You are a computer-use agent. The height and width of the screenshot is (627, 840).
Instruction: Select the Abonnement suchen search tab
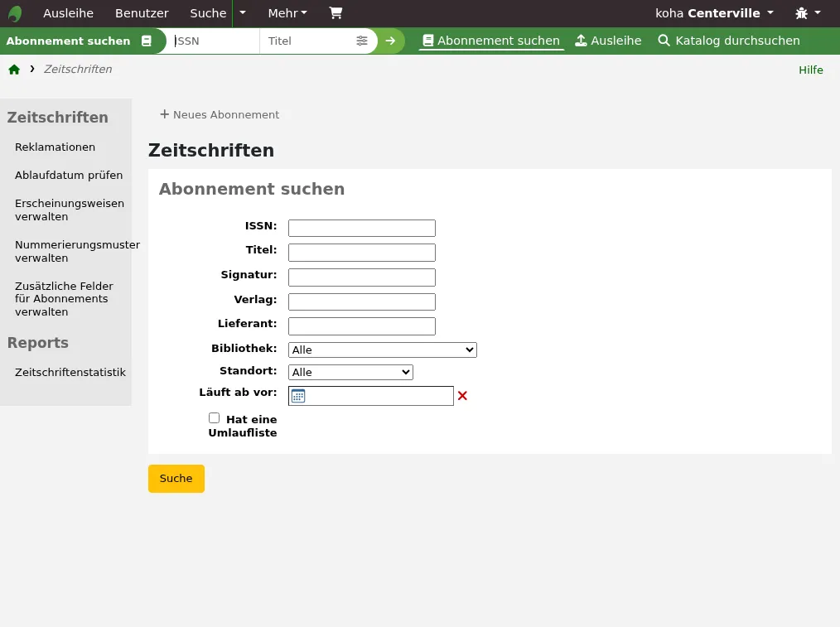[x=491, y=41]
